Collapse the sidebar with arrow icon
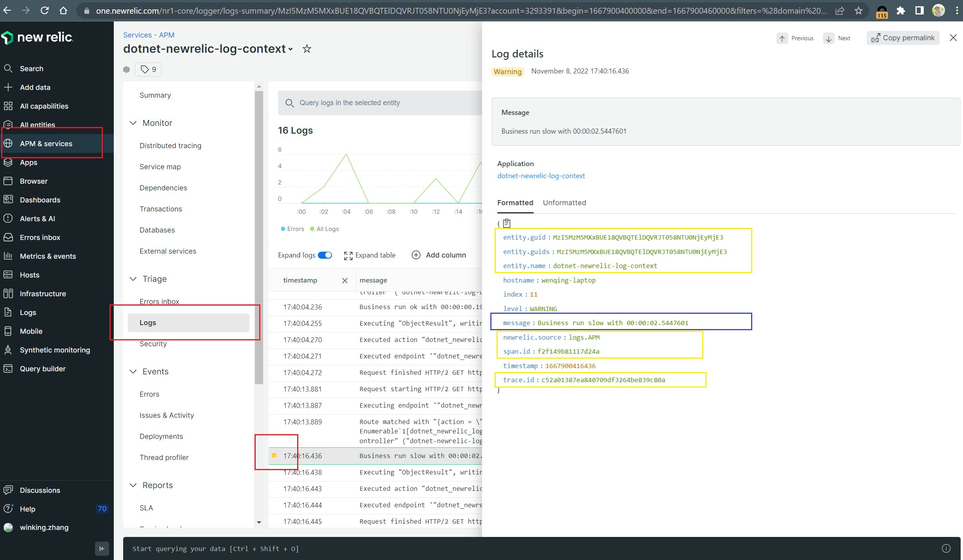Viewport: 963px width, 560px height. tap(102, 548)
